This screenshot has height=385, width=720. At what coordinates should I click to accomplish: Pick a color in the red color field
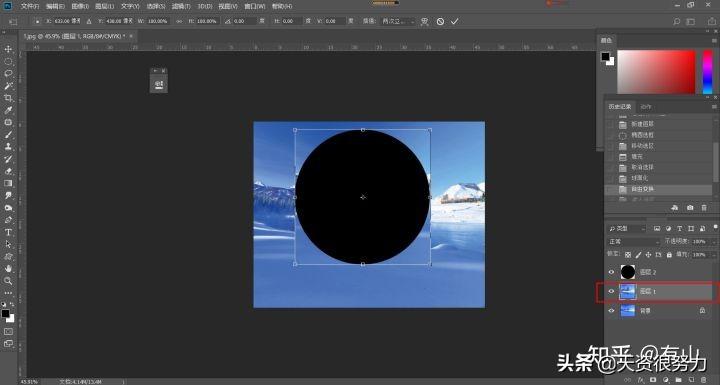point(656,72)
